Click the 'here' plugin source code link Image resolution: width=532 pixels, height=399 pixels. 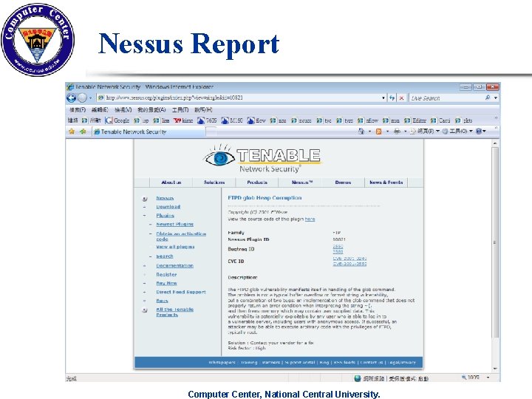coord(310,219)
